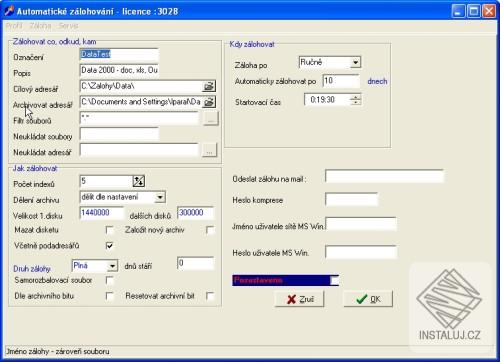
Task: Open Záloha po dropdown showing Ručně
Action: pos(356,62)
